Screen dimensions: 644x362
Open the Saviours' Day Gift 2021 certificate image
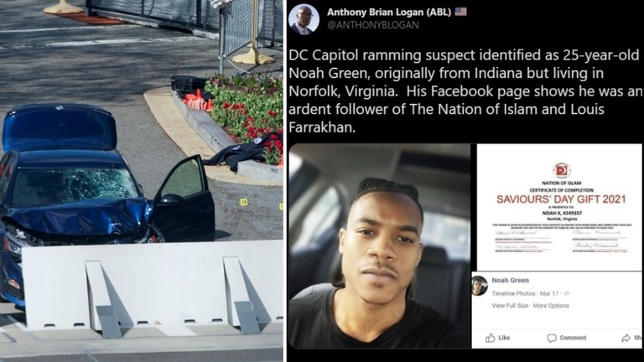point(559,207)
